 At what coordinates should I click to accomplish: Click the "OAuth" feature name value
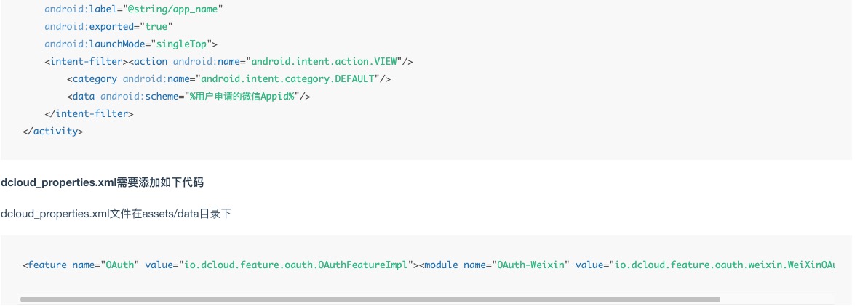pyautogui.click(x=119, y=265)
